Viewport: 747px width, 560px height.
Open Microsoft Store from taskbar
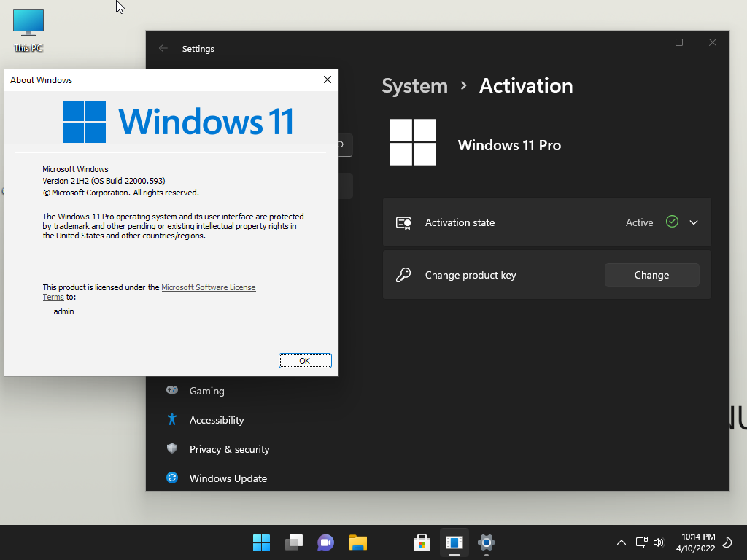(422, 542)
